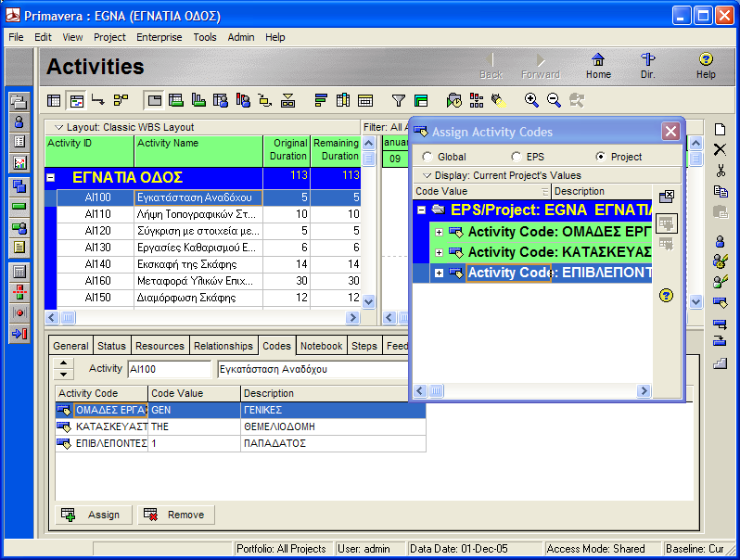Viewport: 740px width, 560px height.
Task: Switch to the Status tab
Action: pyautogui.click(x=111, y=346)
